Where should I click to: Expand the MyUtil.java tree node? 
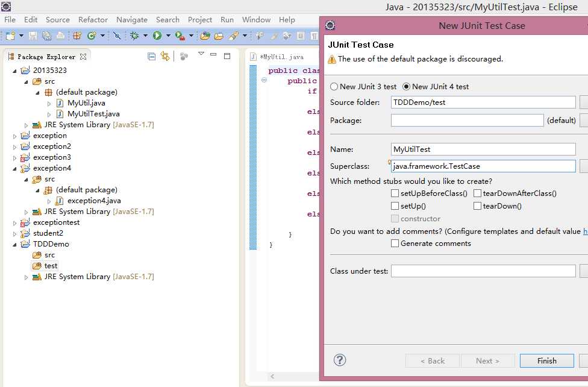[49, 103]
